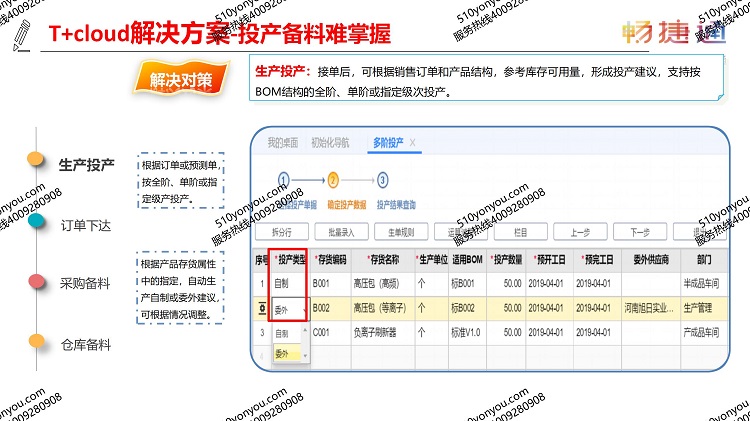Click the orange dot beside 仓库备料
The width and height of the screenshot is (750, 421).
tap(36, 341)
